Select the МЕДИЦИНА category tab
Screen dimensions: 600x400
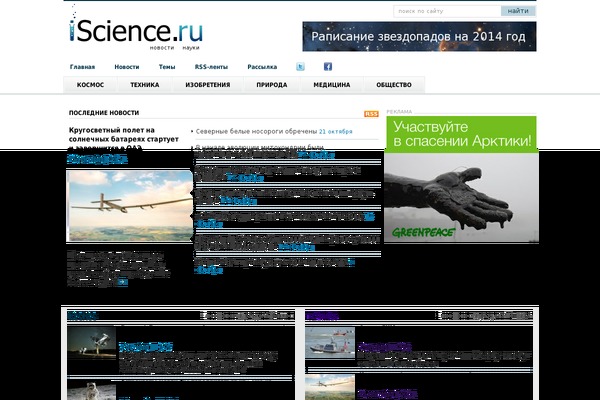[332, 85]
